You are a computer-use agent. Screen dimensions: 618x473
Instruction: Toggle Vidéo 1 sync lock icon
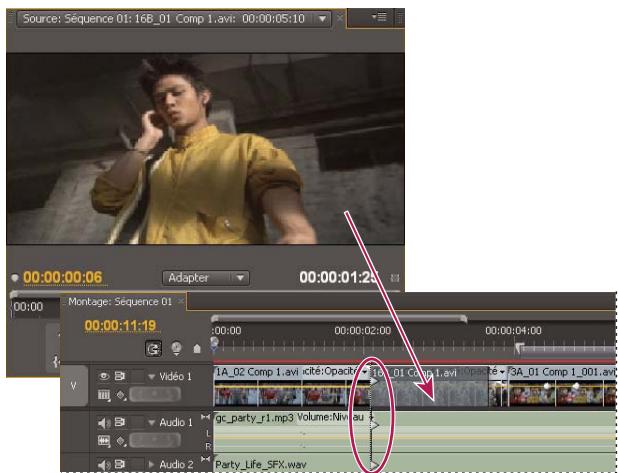119,376
